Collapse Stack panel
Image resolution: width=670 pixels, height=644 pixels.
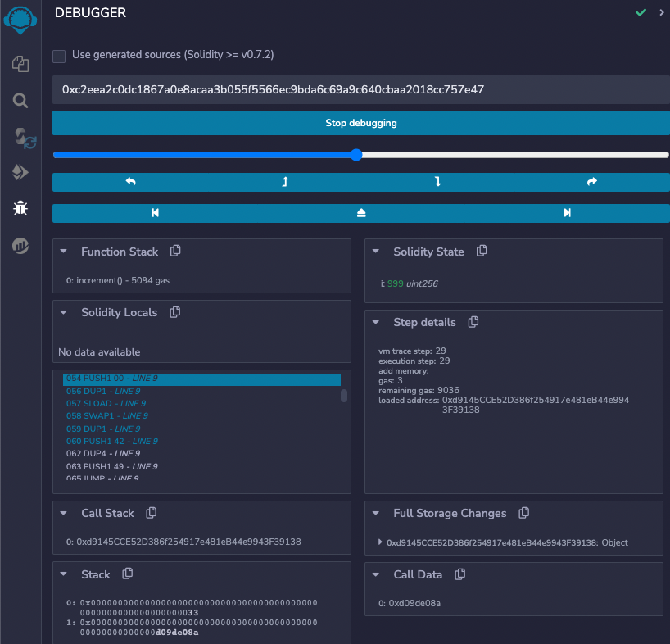(x=64, y=574)
